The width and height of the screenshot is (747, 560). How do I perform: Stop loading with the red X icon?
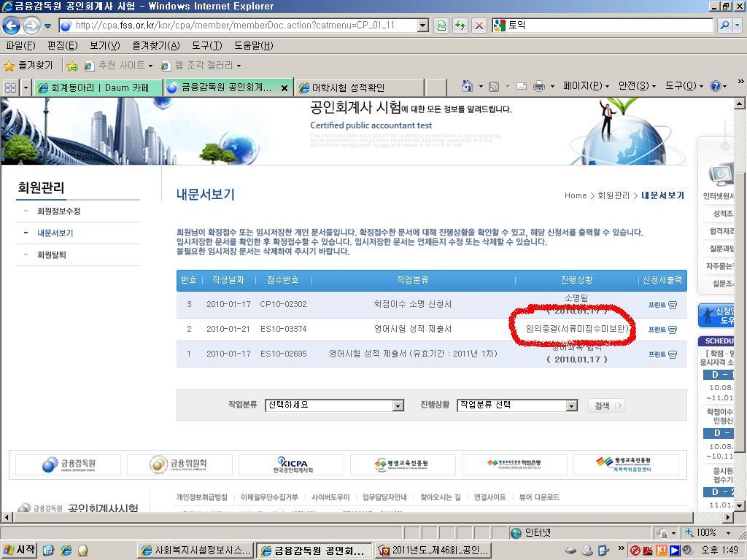point(479,26)
